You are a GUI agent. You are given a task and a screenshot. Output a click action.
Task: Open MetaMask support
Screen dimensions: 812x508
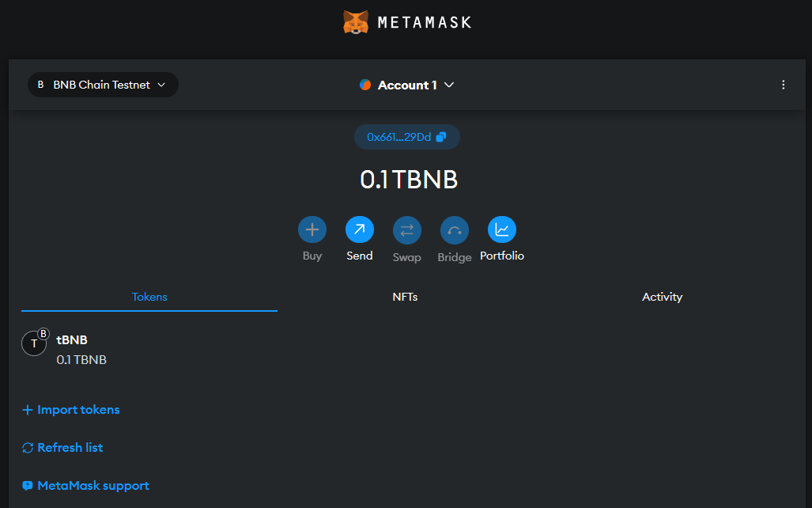(85, 485)
